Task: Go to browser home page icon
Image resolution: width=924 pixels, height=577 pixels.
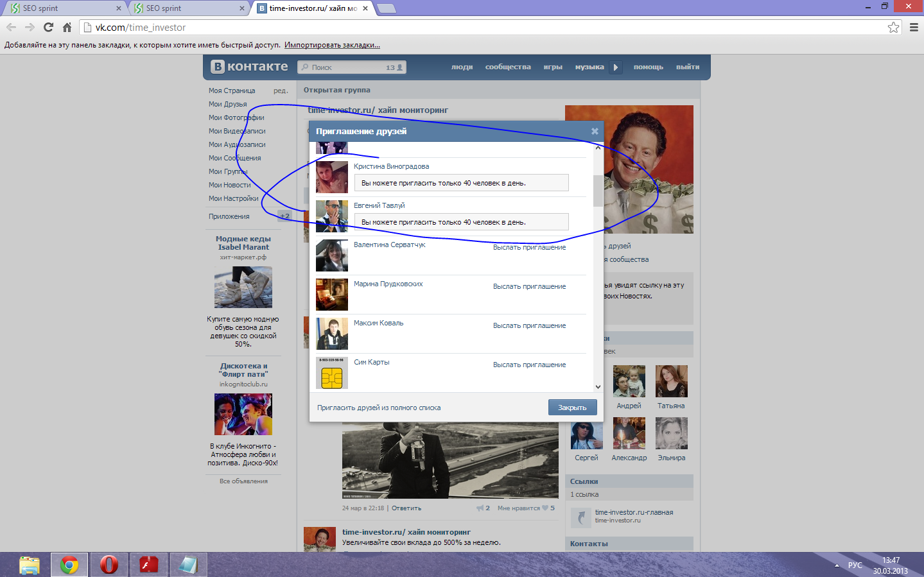Action: tap(67, 28)
